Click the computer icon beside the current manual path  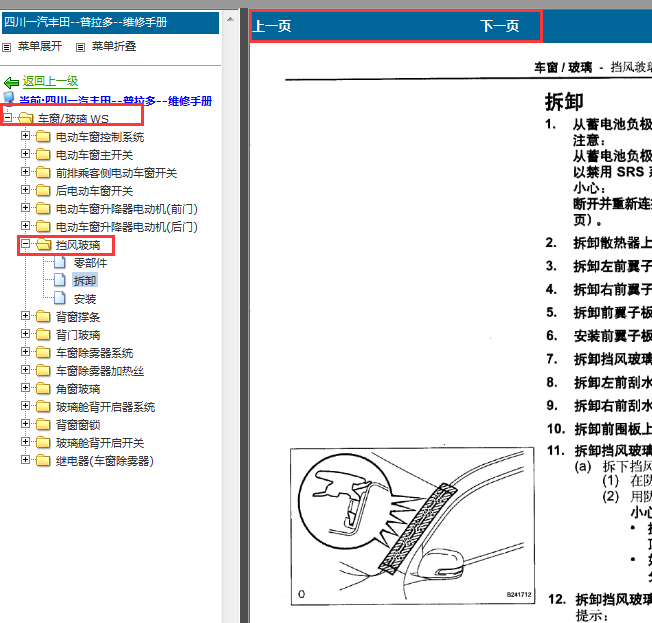coord(9,99)
